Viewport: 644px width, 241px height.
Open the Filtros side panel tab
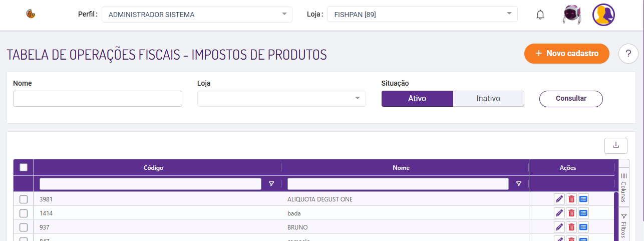624,225
